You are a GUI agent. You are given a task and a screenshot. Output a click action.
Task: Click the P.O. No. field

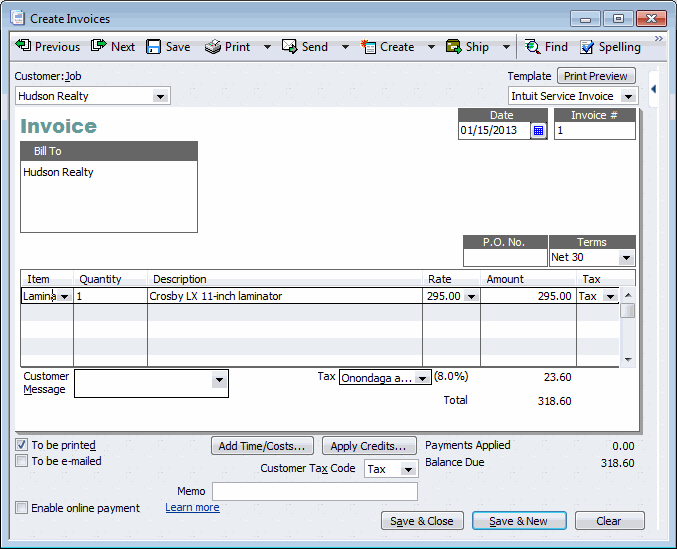click(505, 258)
